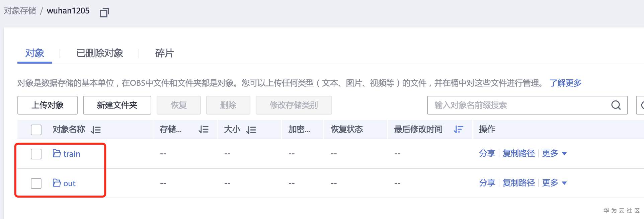Click the search magnifier icon
The image size is (644, 219).
[x=616, y=105]
